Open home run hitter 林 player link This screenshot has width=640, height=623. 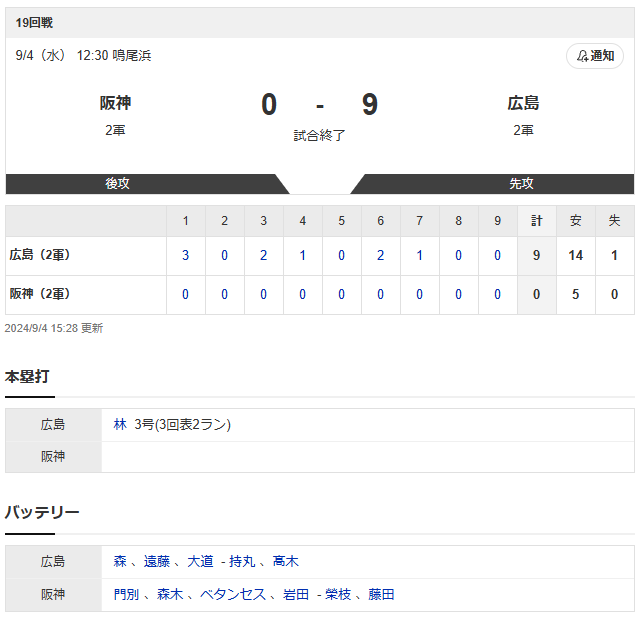pos(120,425)
